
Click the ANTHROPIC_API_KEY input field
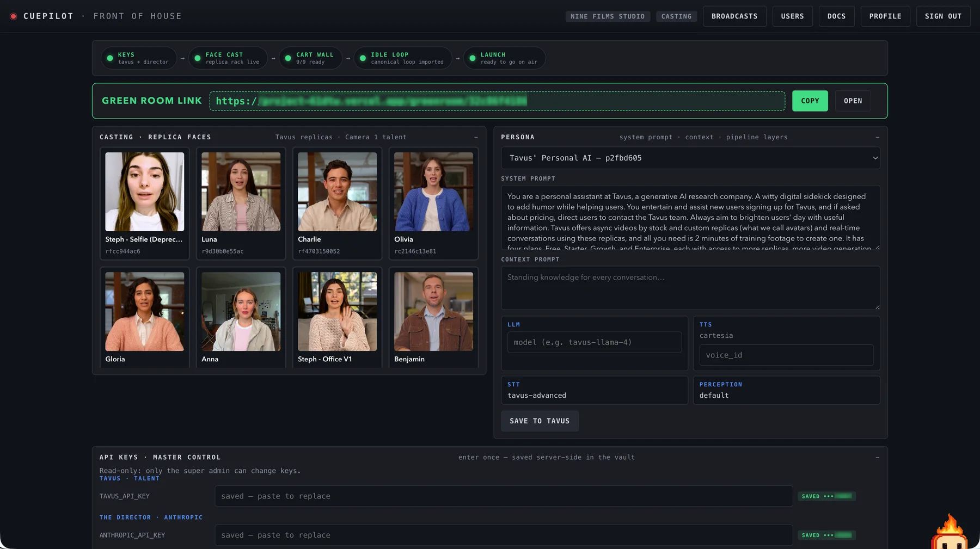click(504, 535)
